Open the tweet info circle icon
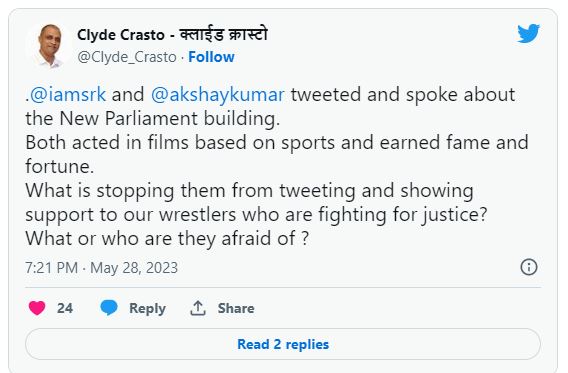The height and width of the screenshot is (373, 568). (x=529, y=267)
